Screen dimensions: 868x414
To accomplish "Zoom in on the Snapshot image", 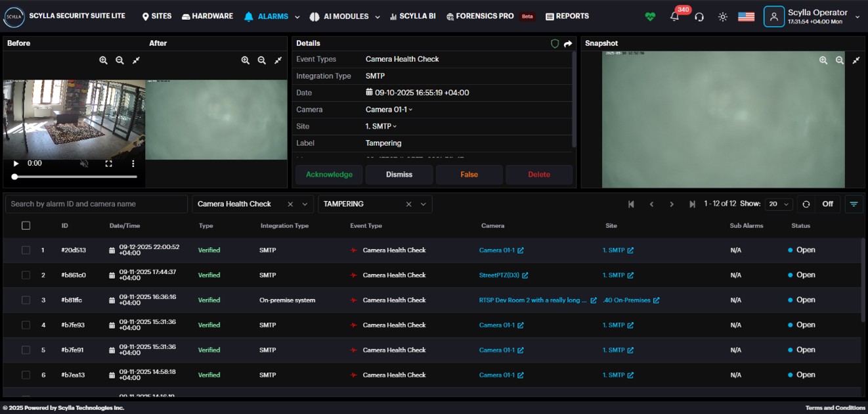I will click(x=823, y=60).
